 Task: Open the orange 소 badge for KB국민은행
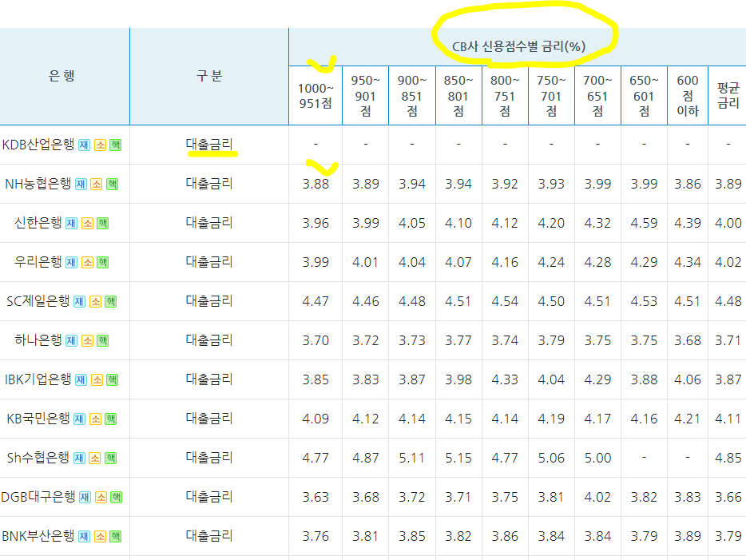click(95, 419)
